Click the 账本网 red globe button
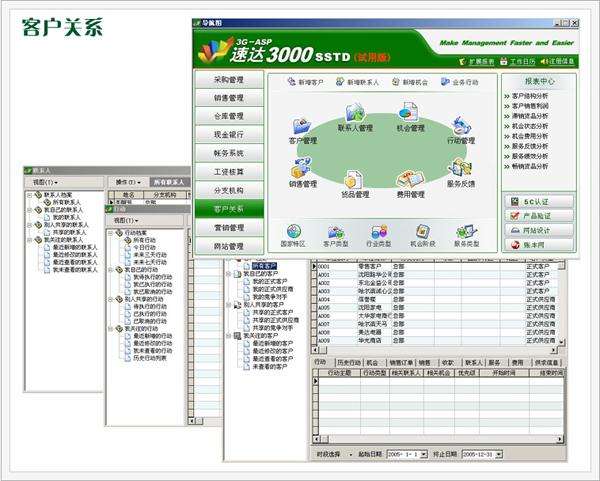The width and height of the screenshot is (600, 481). [539, 245]
